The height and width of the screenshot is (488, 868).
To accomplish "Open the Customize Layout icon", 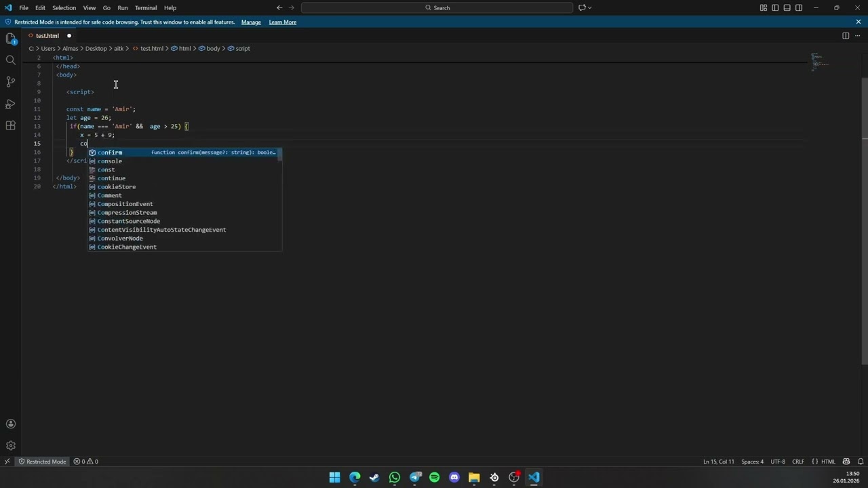I will [x=764, y=7].
